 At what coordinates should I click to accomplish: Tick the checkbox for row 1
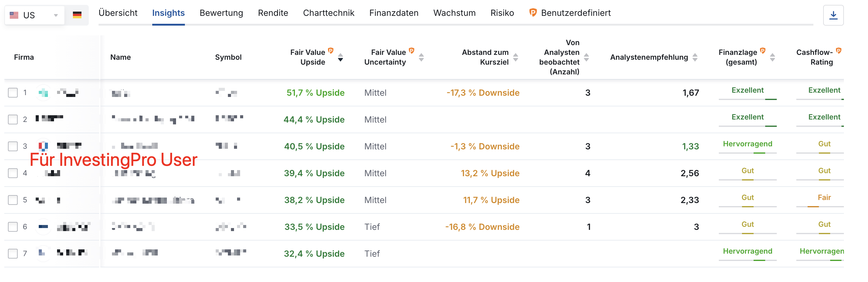click(x=13, y=93)
